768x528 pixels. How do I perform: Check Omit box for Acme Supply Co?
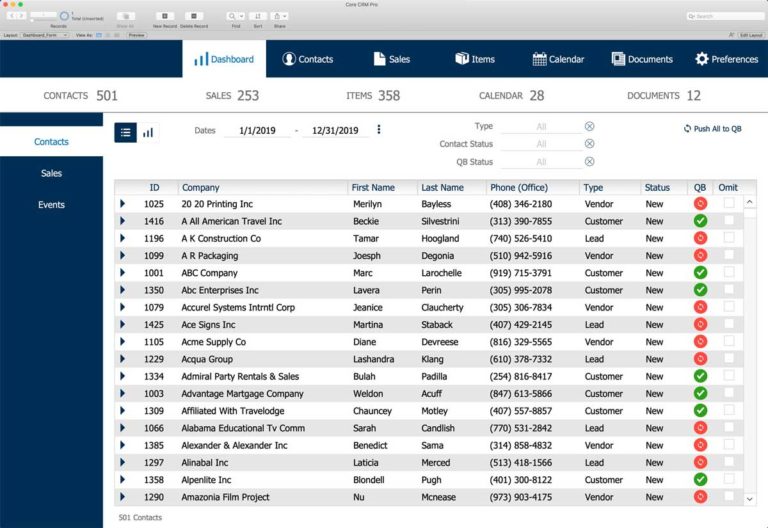(729, 341)
